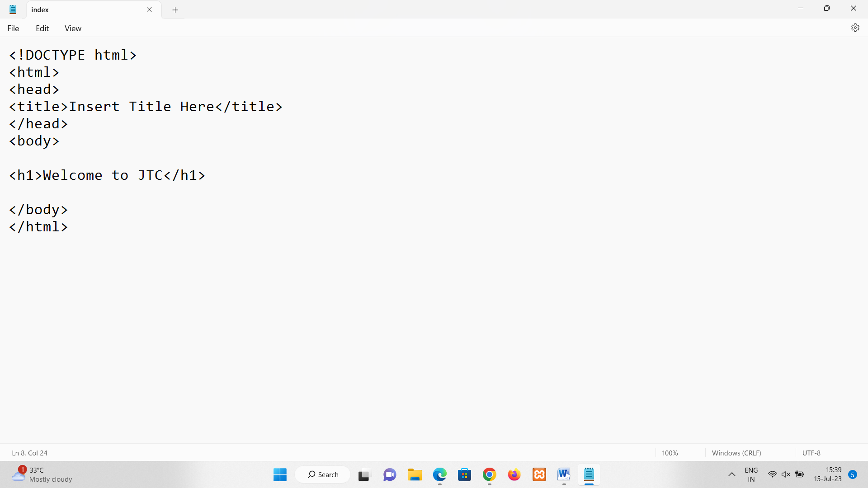
Task: Click Ln 8, Col 24 status entry
Action: [29, 453]
